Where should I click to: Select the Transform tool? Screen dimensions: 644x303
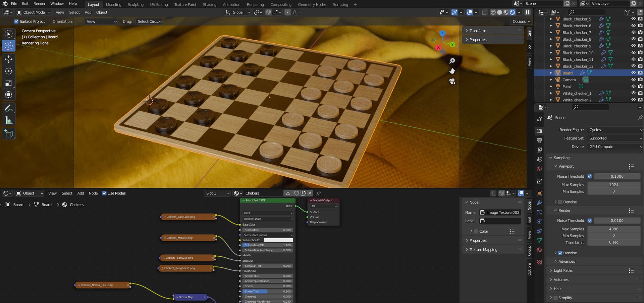(x=9, y=95)
